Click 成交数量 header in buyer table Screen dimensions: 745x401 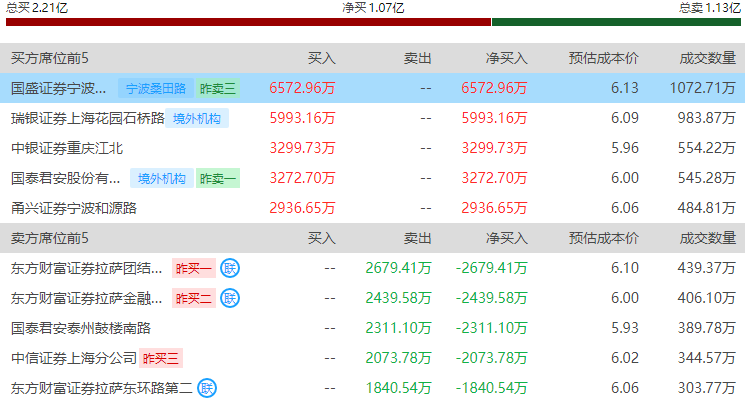[708, 58]
